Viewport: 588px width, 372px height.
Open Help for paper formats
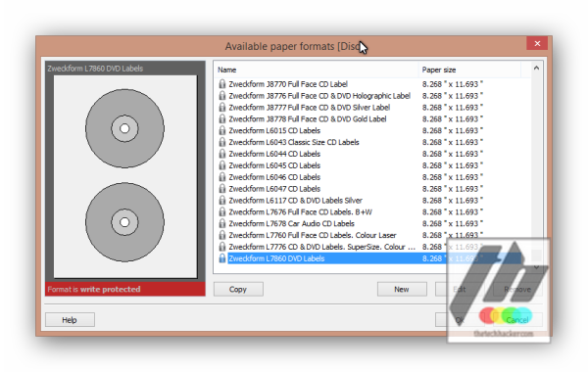pos(70,320)
